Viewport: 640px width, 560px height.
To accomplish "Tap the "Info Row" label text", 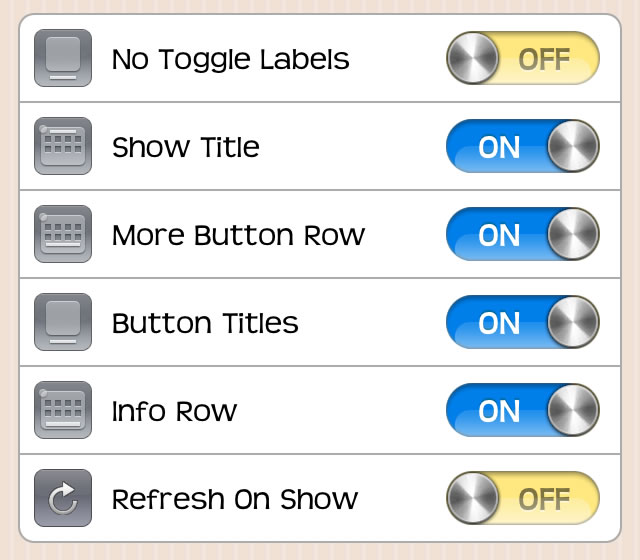I will [x=174, y=411].
